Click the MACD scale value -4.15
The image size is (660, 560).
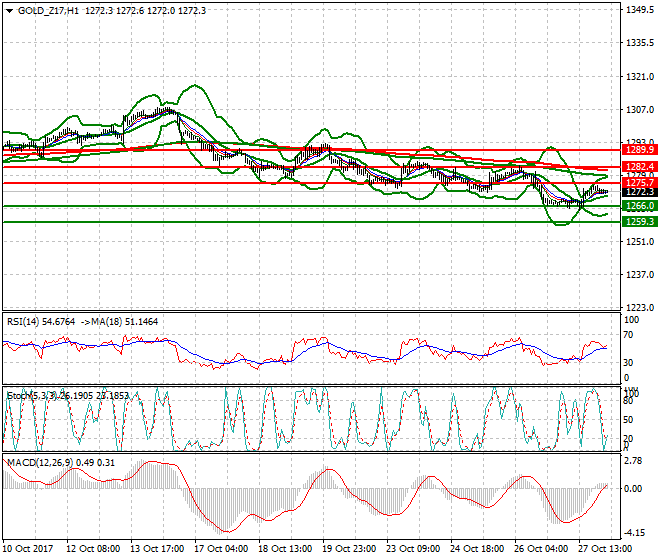click(633, 533)
